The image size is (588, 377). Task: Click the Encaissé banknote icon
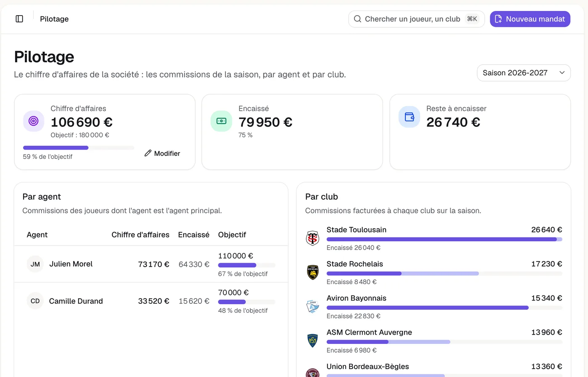(221, 121)
